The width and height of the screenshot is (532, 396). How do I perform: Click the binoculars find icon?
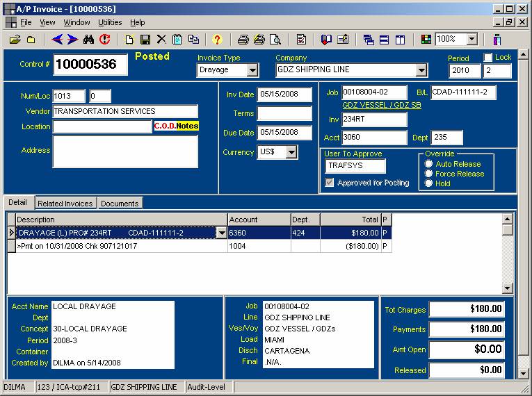click(x=89, y=40)
